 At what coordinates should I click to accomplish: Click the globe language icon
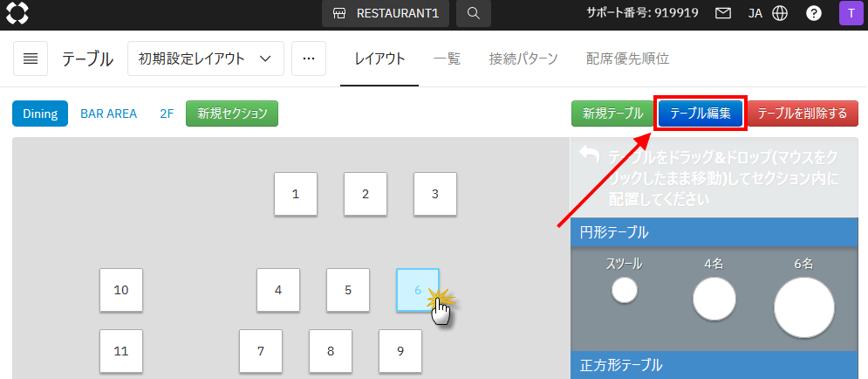tap(780, 14)
